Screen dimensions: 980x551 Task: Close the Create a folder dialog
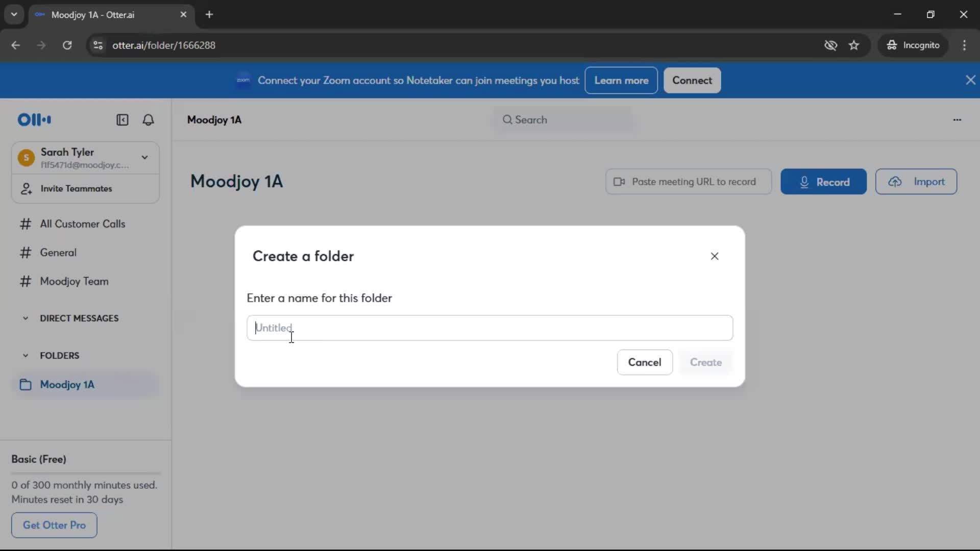pos(715,256)
